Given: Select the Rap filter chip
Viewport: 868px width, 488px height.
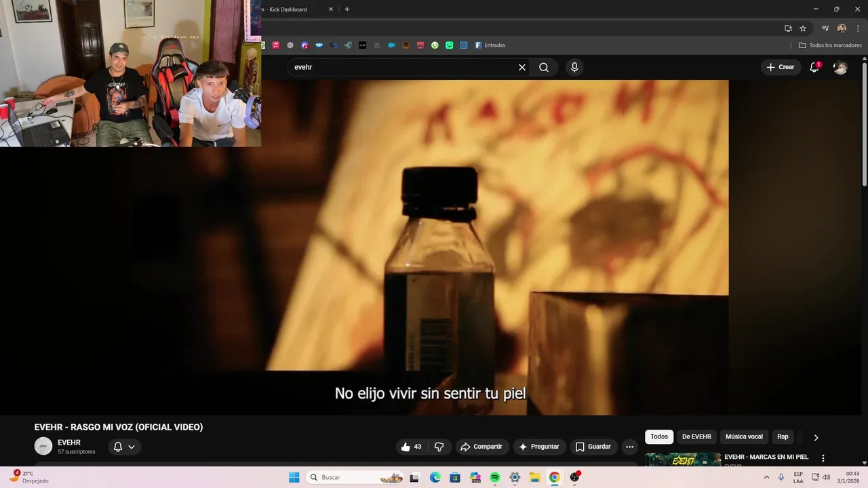Looking at the screenshot, I should click(783, 437).
